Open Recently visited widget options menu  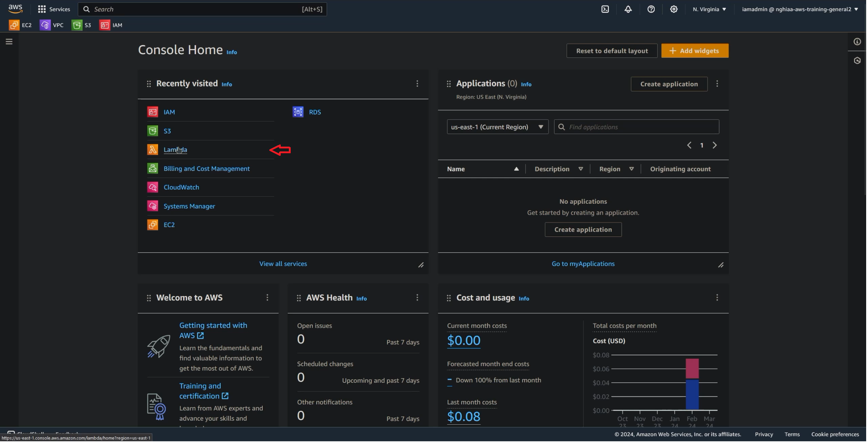coord(417,84)
